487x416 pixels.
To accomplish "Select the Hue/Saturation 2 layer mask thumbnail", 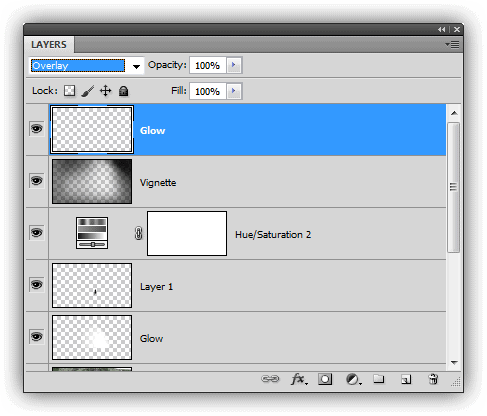I will tap(187, 233).
